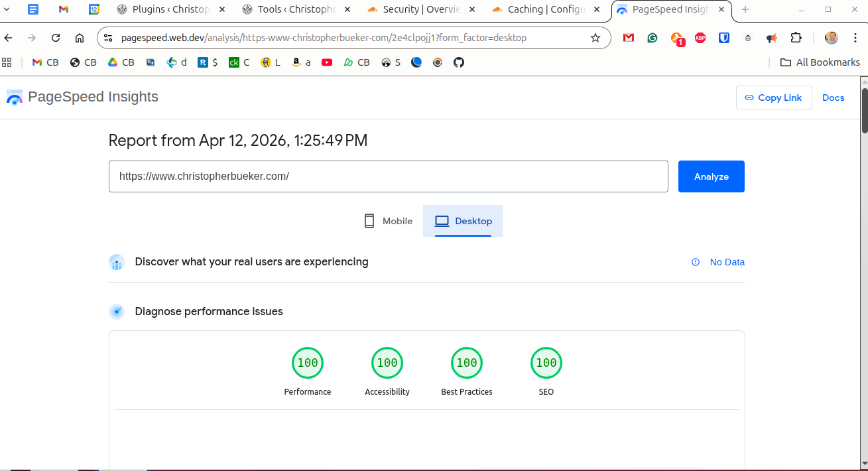This screenshot has height=471, width=868.
Task: Open the YouTube bookmark on the bookmarks bar
Action: click(x=327, y=62)
